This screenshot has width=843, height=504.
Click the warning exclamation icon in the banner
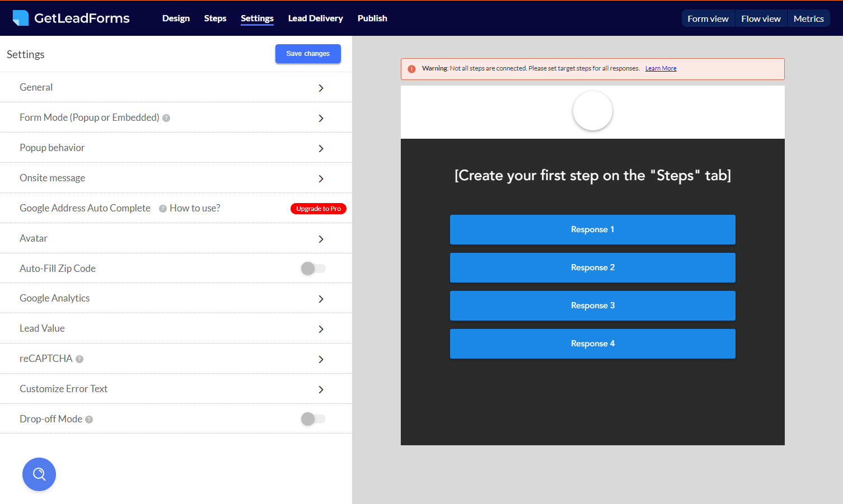coord(412,68)
